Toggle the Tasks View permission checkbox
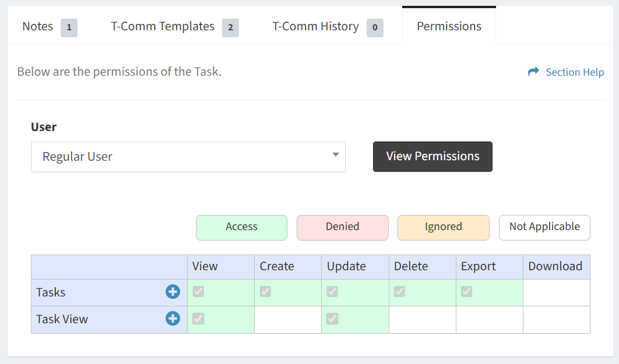This screenshot has width=619, height=364. (x=198, y=292)
